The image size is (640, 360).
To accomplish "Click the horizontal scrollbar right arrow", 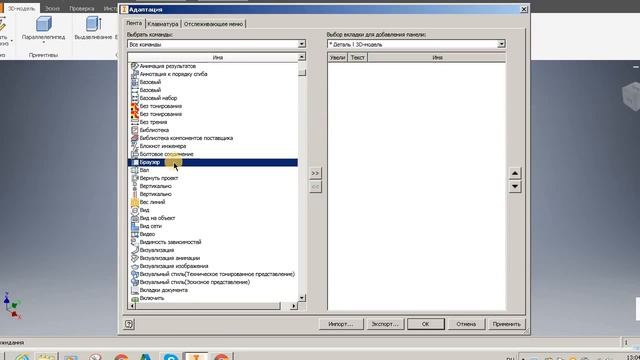I will [293, 306].
